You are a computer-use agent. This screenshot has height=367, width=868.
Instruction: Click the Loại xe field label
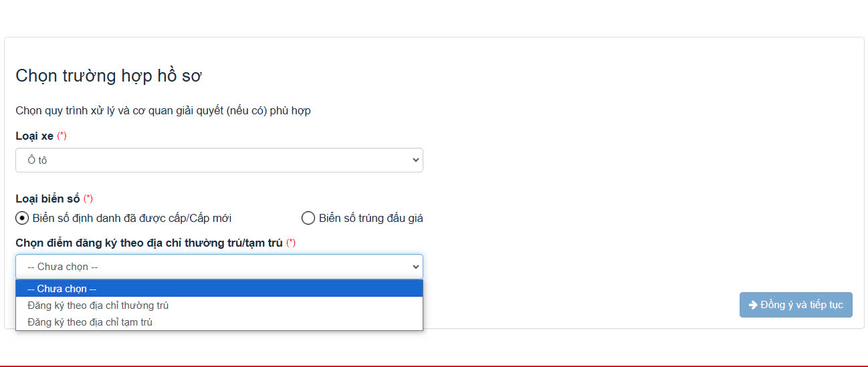click(35, 136)
